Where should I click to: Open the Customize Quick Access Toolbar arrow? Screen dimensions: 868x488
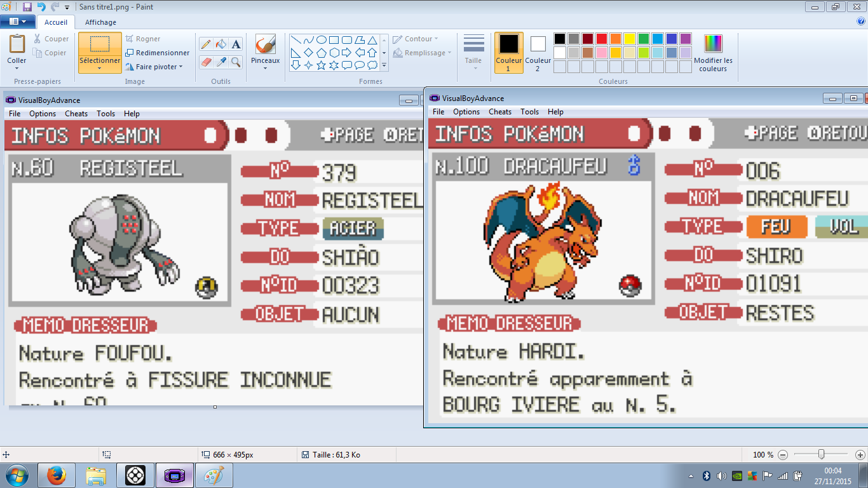click(67, 8)
